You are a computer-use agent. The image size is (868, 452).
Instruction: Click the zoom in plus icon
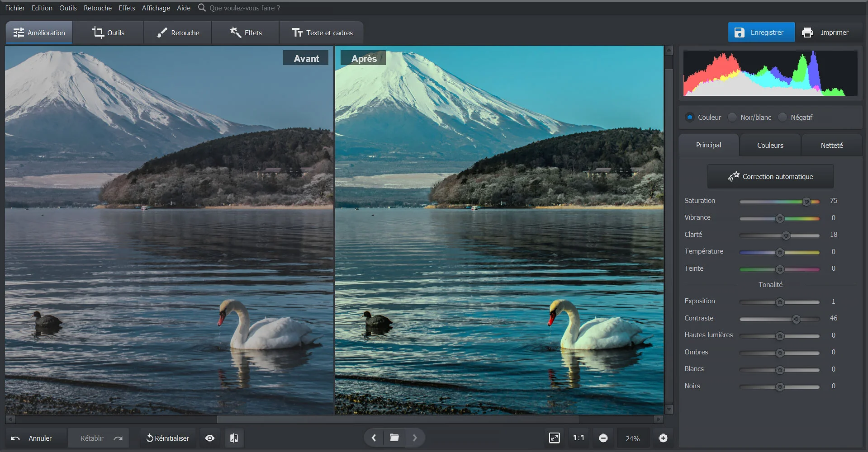coord(663,438)
